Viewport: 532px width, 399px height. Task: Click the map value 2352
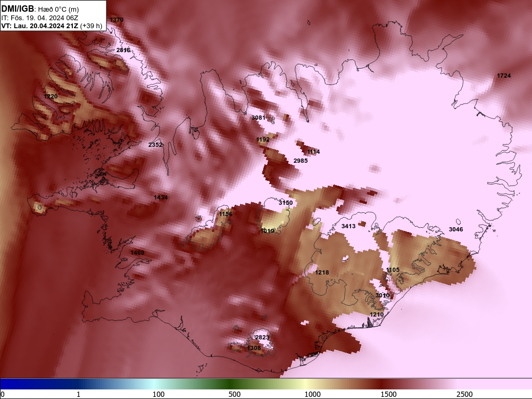click(155, 145)
